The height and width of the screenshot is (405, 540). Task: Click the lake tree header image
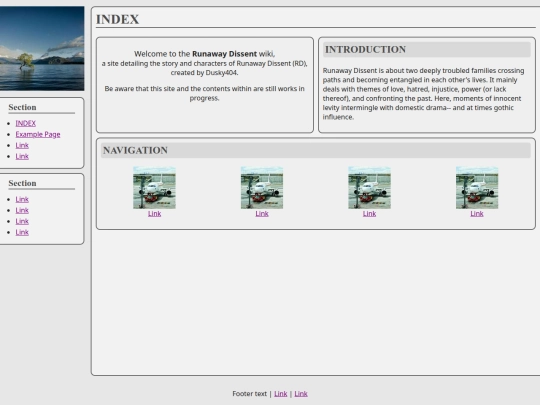pos(42,49)
